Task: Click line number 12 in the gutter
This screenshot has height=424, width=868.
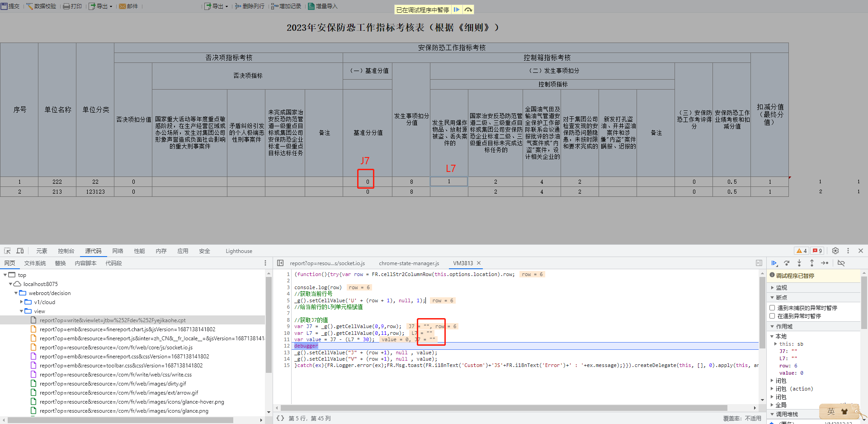Action: point(287,346)
